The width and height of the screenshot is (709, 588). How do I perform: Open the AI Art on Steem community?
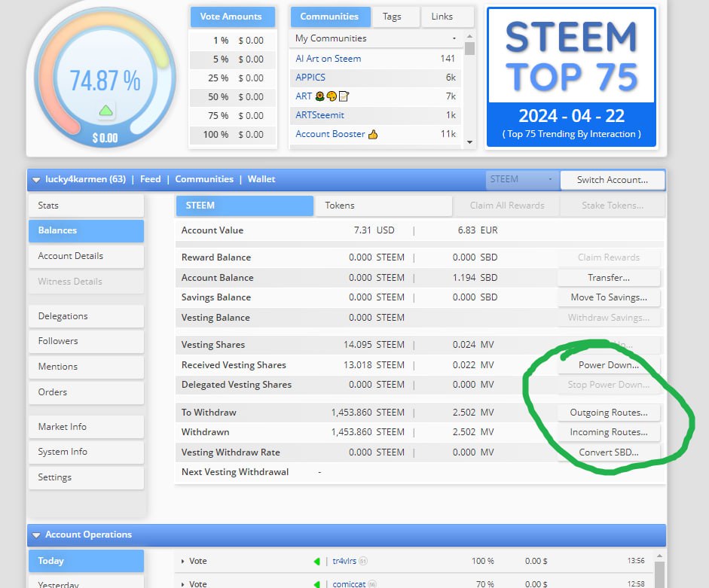[329, 59]
